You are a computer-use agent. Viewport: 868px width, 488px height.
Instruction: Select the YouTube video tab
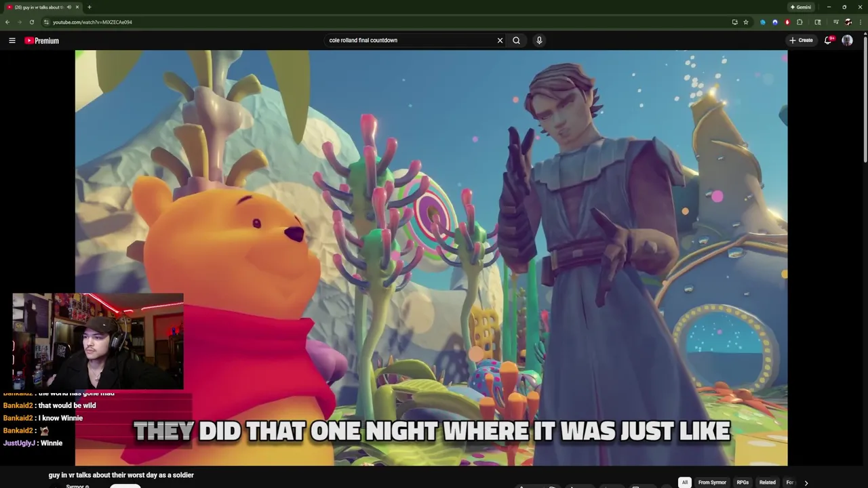[43, 7]
